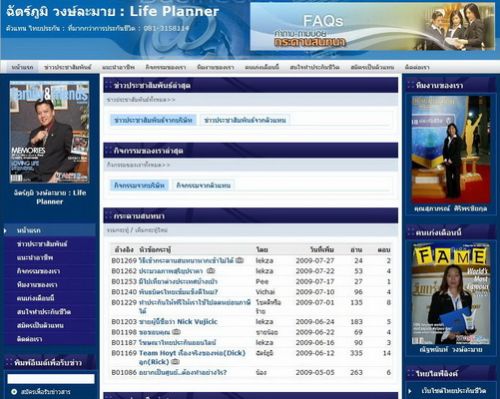The width and height of the screenshot is (500, 399).
Task: Click the 'view all news >>' link
Action: tap(141, 100)
